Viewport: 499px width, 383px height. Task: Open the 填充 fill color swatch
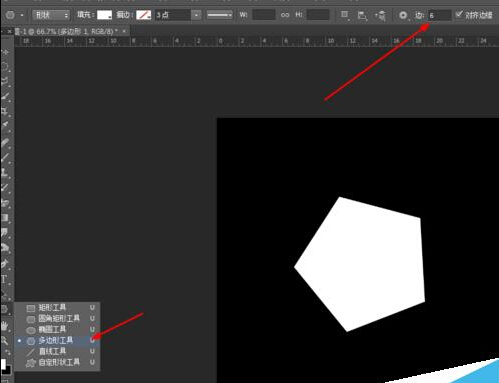coord(104,15)
